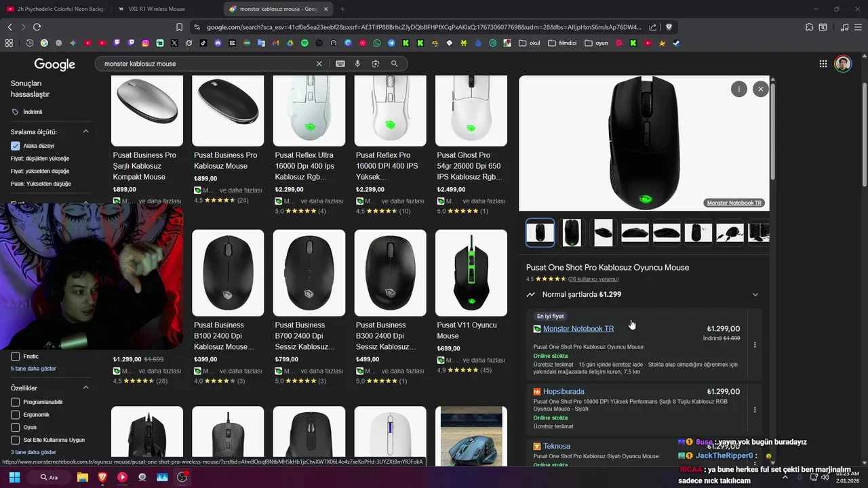Open OBS Studio from the taskbar
Screen dimensions: 868x488
182,477
